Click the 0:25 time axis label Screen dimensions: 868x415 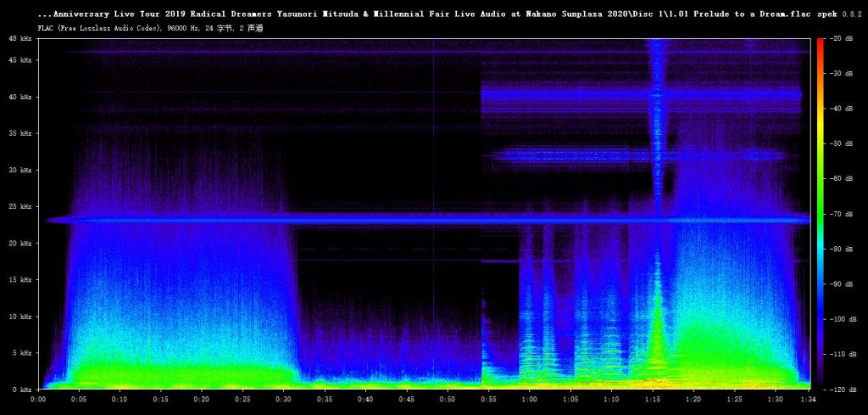(242, 399)
